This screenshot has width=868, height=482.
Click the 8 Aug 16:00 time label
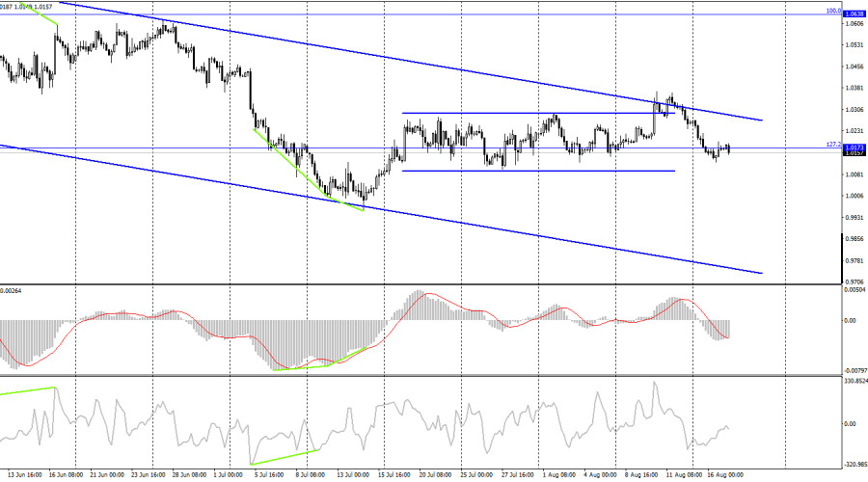[x=642, y=475]
